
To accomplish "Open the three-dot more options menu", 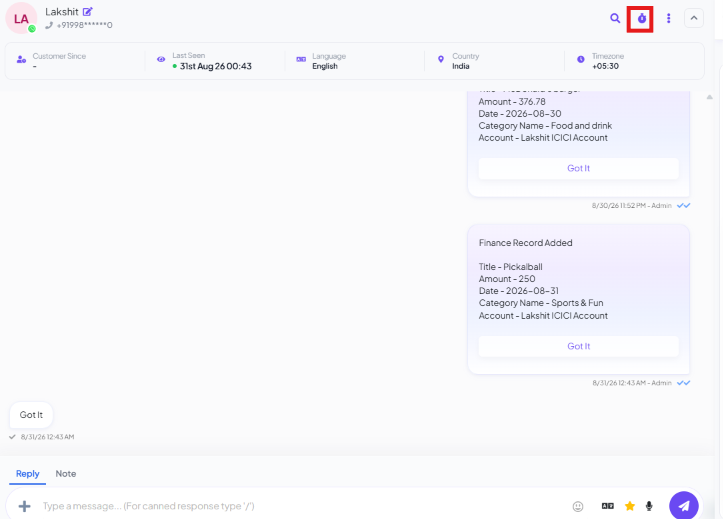I will coord(668,18).
